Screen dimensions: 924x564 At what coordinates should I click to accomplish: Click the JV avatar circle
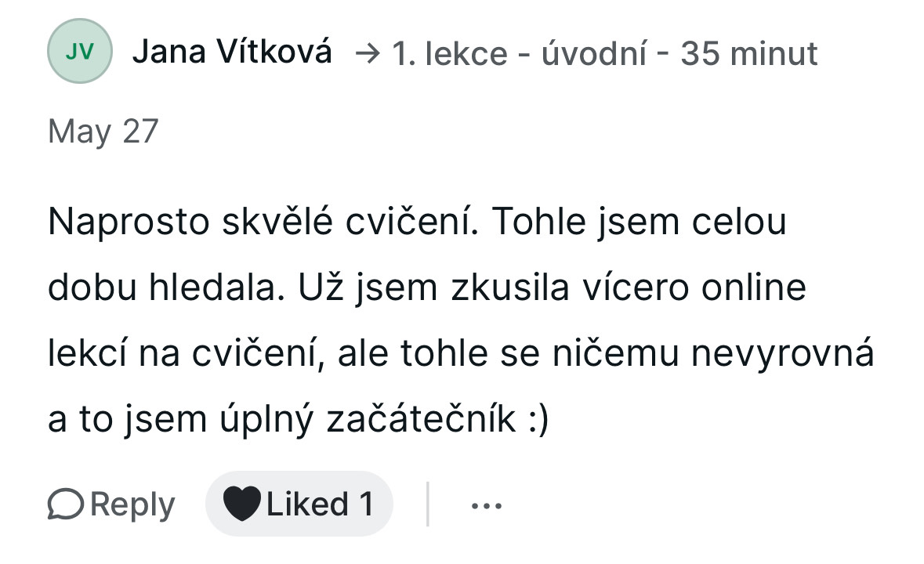point(80,52)
